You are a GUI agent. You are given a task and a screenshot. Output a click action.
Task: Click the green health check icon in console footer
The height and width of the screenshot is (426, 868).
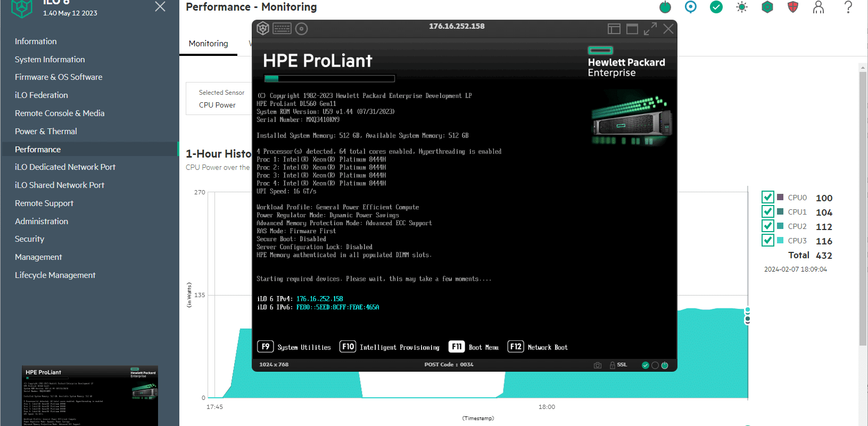646,365
